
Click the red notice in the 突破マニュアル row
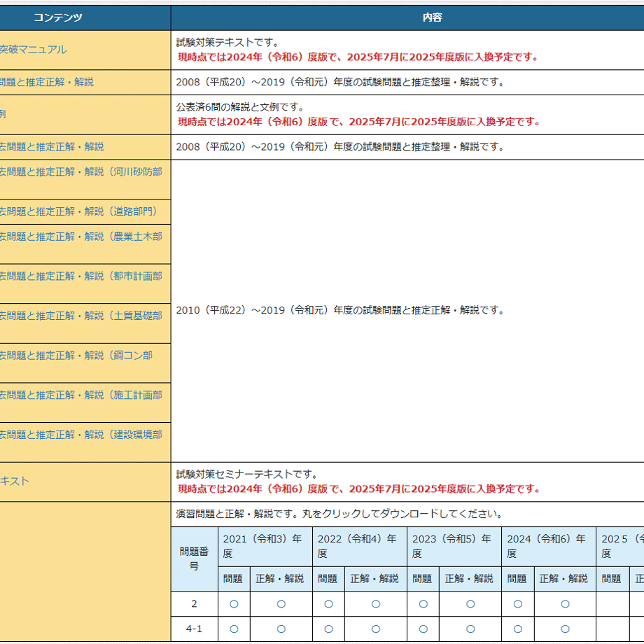pos(358,57)
